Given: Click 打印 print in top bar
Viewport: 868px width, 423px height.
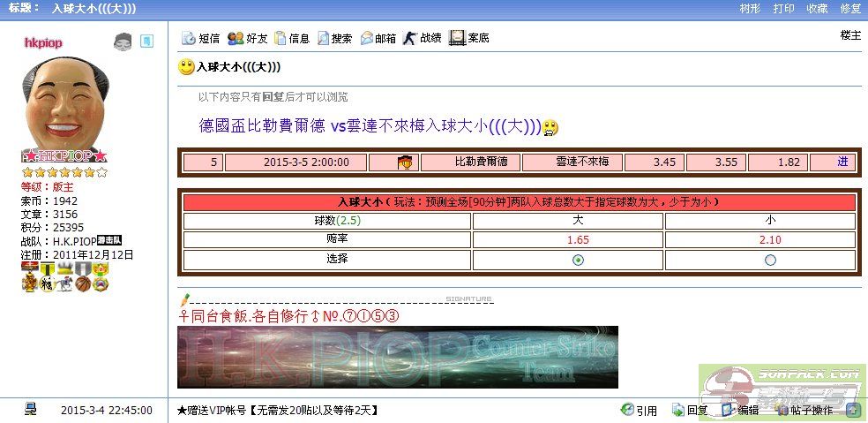Looking at the screenshot, I should pyautogui.click(x=783, y=8).
